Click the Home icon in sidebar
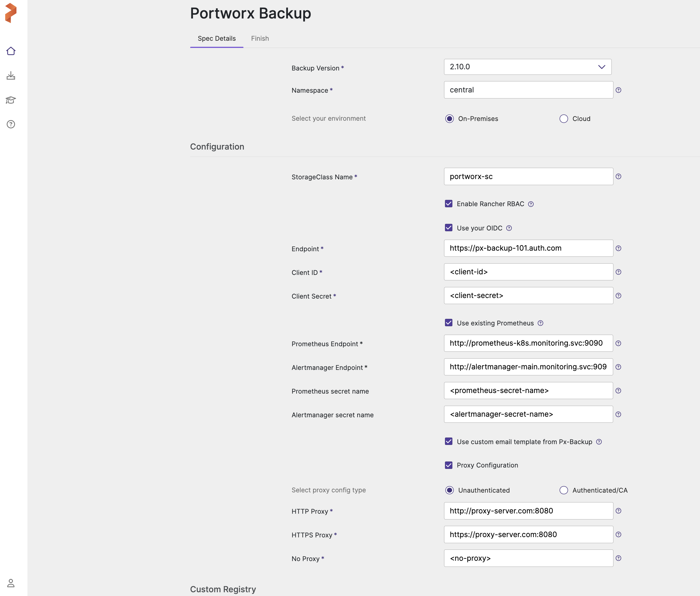The width and height of the screenshot is (700, 596). click(x=11, y=51)
